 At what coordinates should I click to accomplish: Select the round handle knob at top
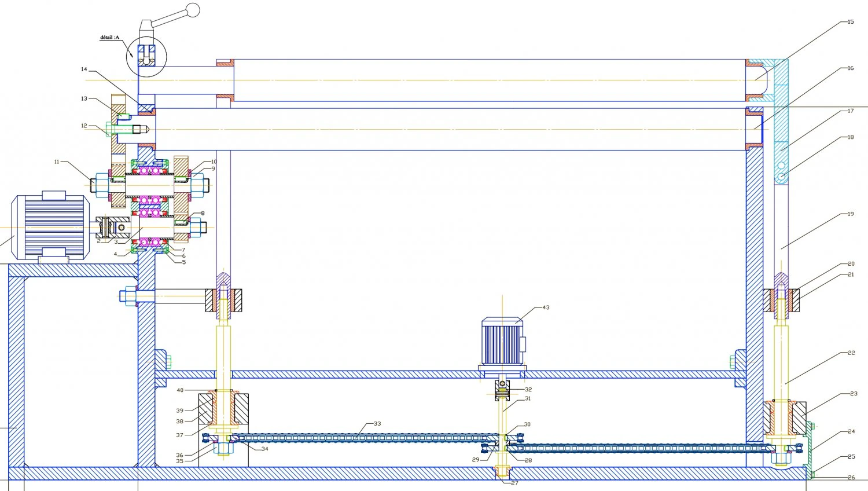click(x=193, y=10)
